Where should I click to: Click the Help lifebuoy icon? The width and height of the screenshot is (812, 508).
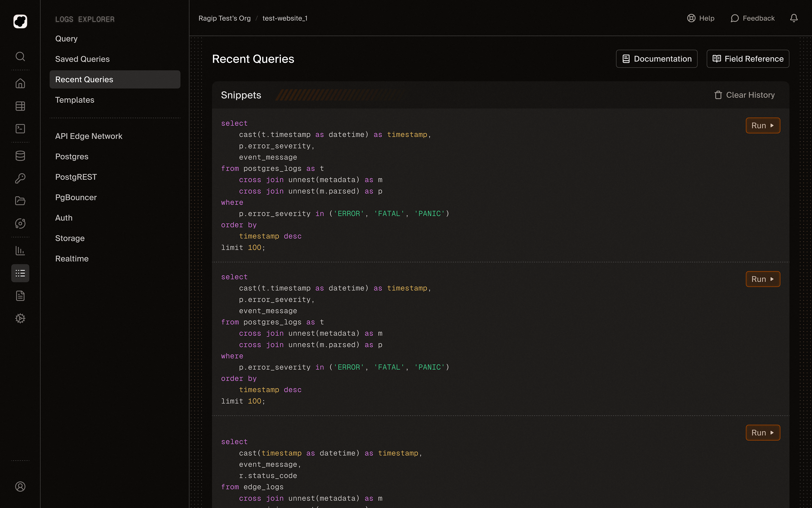[691, 18]
